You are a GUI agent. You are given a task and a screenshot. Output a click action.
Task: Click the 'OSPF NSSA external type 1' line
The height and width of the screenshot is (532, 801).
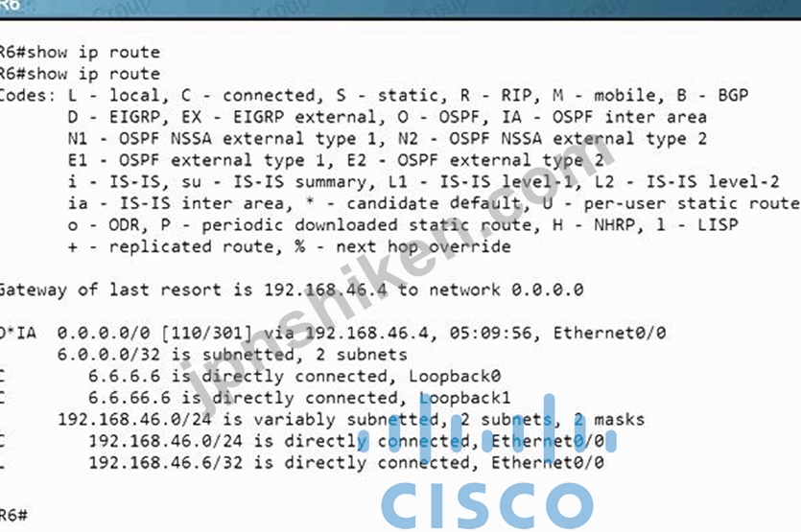(x=388, y=138)
